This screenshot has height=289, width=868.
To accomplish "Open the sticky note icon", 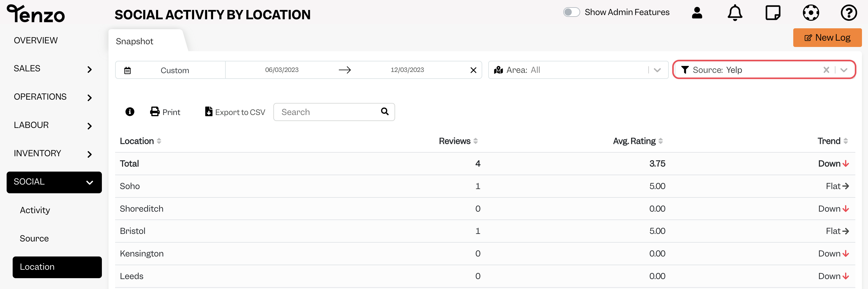I will (x=773, y=13).
